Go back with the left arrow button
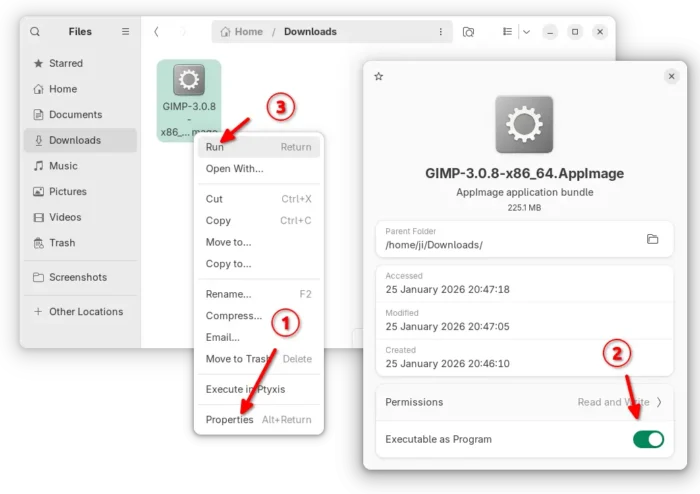The image size is (700, 494). click(x=156, y=32)
